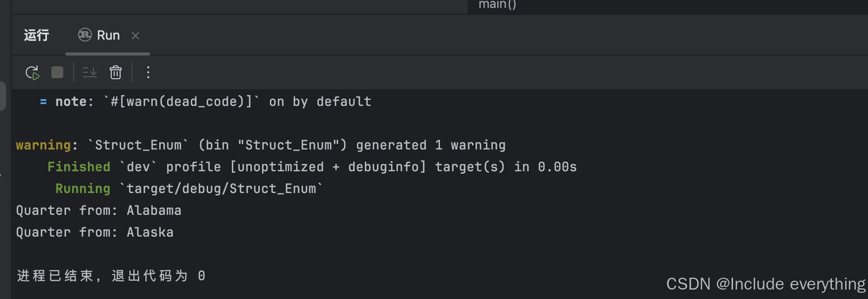Click the 运行 panel title
This screenshot has width=868, height=299.
(37, 36)
